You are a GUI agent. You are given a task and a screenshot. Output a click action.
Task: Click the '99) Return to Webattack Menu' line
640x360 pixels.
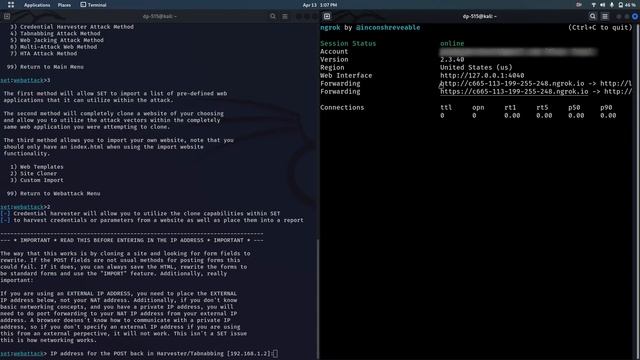coord(53,193)
